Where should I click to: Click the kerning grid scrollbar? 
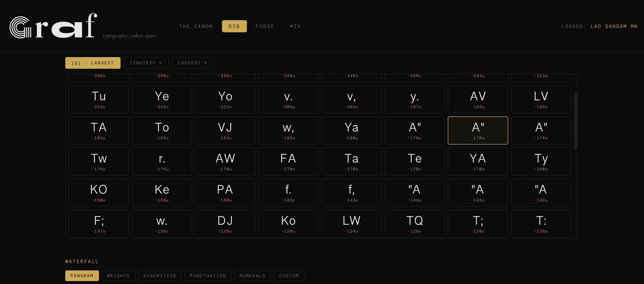[x=575, y=121]
